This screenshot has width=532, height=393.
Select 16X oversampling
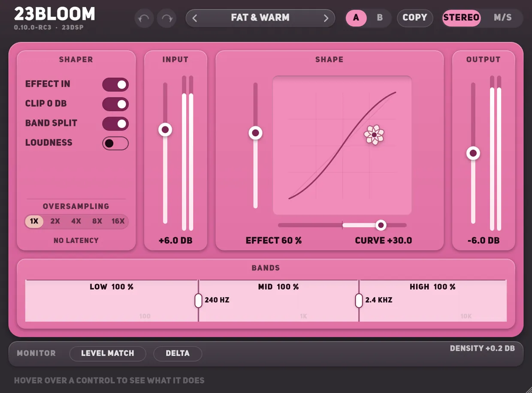click(118, 222)
